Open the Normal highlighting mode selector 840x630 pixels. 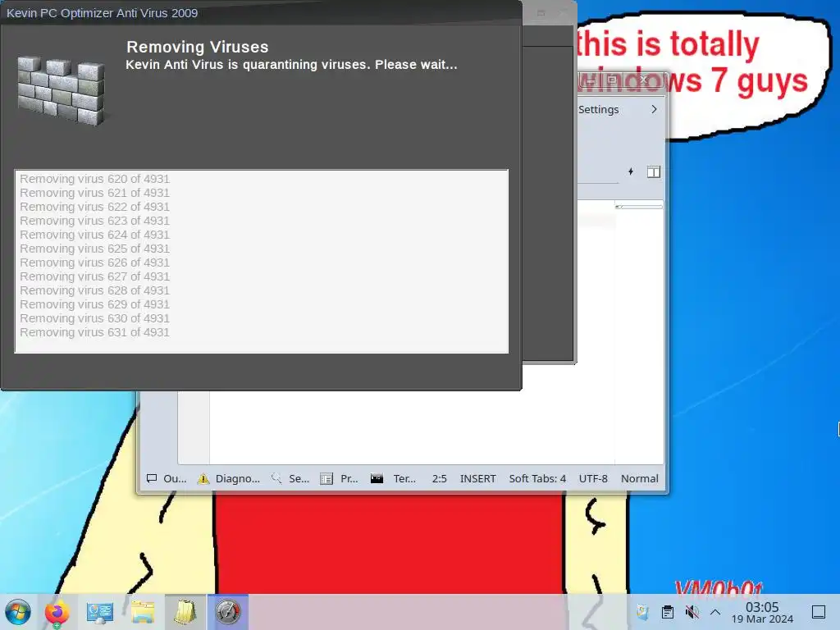pos(640,478)
